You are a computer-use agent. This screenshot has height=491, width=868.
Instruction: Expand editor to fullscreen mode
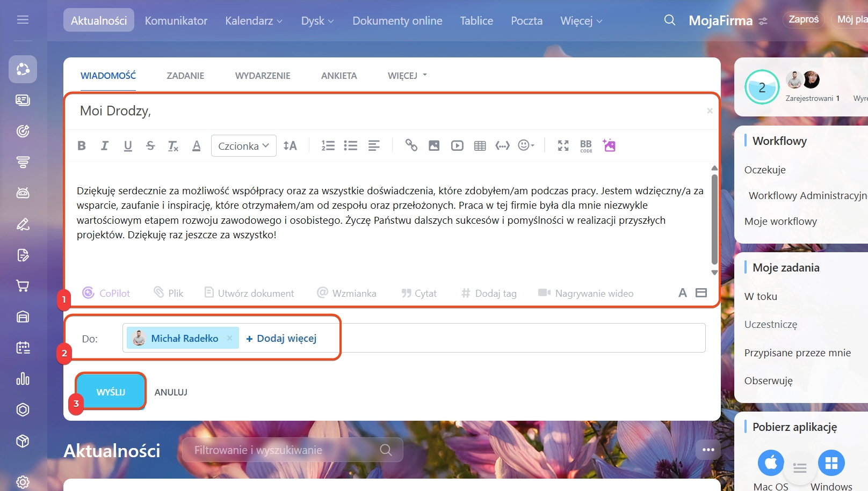tap(563, 145)
